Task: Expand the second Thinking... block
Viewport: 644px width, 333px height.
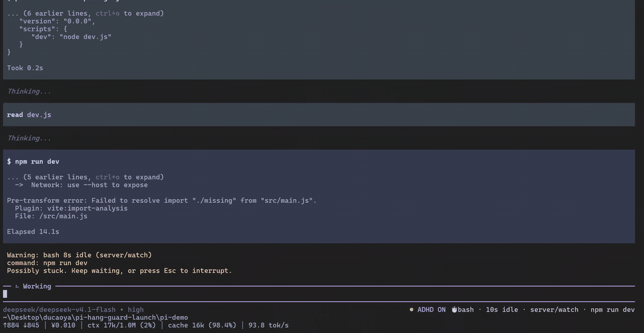Action: [x=29, y=138]
